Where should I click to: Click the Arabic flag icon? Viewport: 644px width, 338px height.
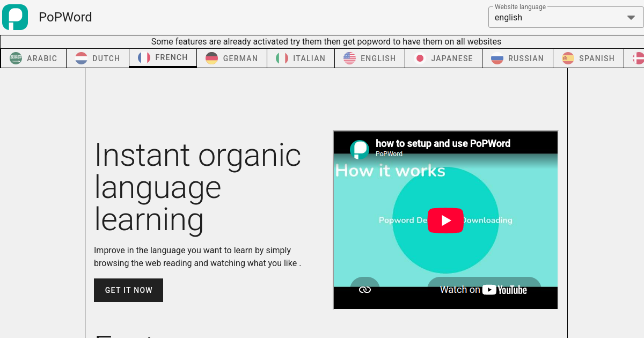(x=16, y=58)
